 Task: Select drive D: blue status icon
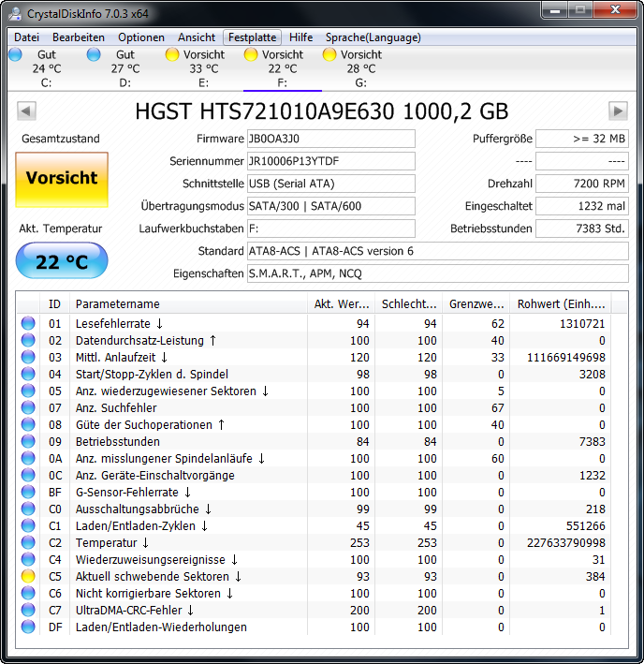[x=94, y=54]
